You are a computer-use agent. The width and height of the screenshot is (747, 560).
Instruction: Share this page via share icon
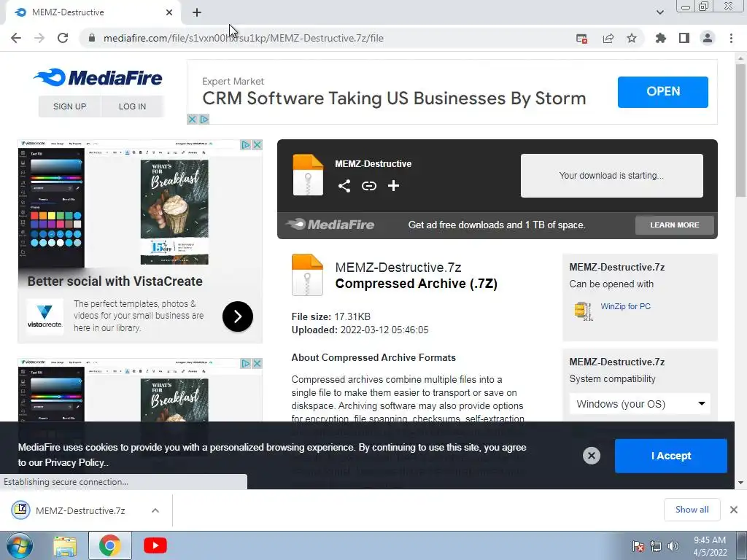pos(608,39)
